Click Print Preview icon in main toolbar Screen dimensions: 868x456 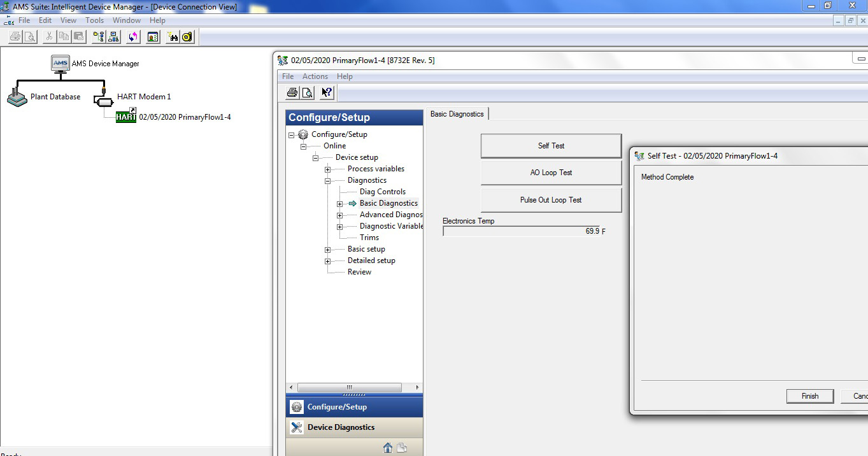[30, 37]
